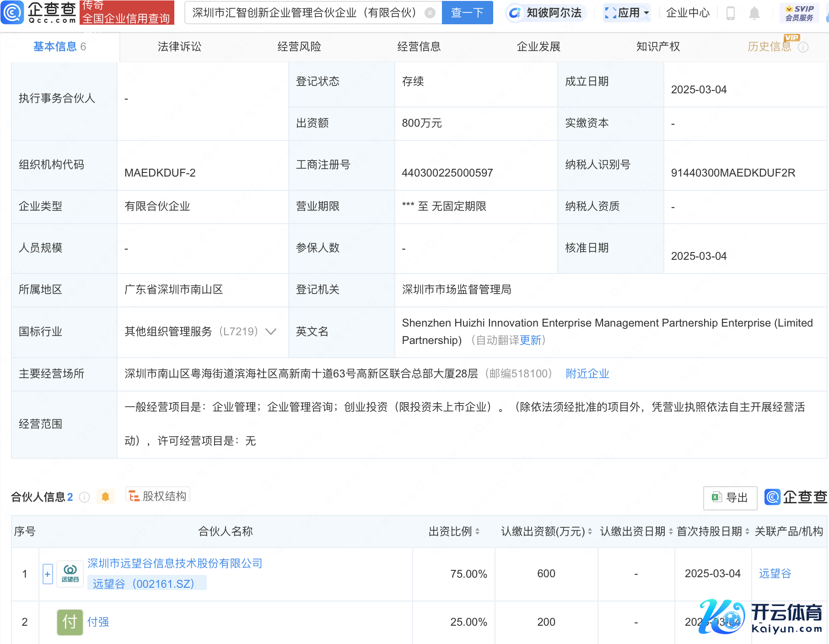829x644 pixels.
Task: Clear the search box with X icon
Action: 430,13
